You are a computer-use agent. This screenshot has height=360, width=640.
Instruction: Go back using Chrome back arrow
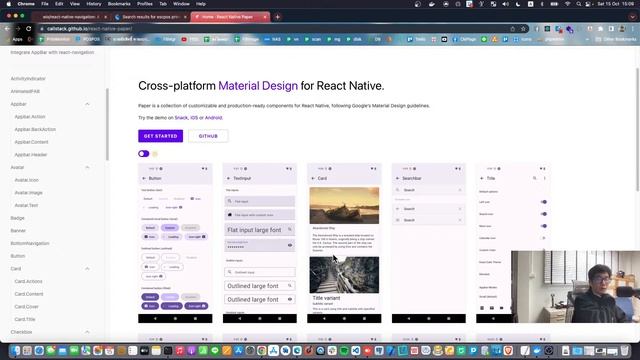(7, 29)
